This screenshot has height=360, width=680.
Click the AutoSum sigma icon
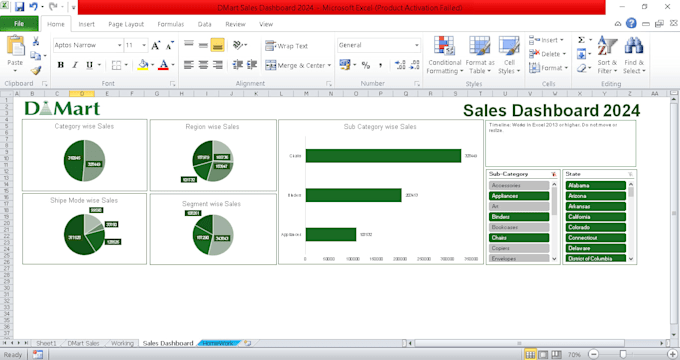click(x=582, y=40)
